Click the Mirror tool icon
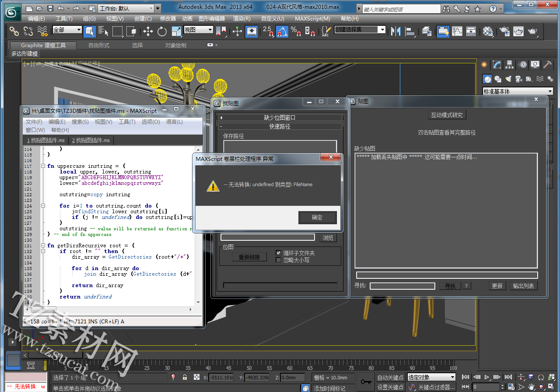 click(395, 31)
